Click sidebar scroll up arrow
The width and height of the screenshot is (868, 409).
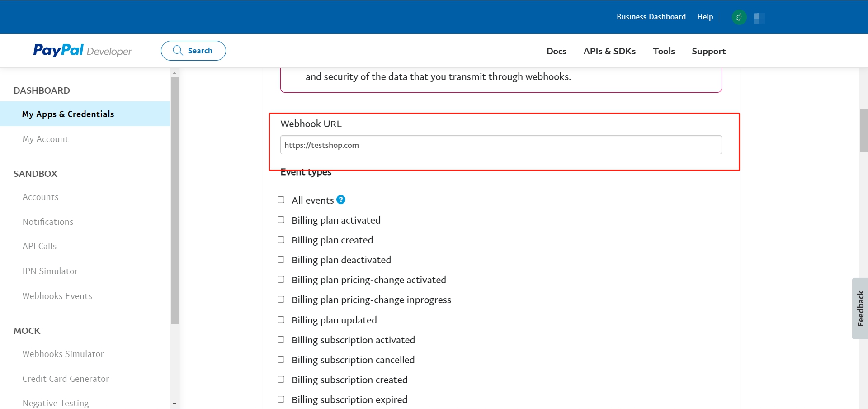175,73
